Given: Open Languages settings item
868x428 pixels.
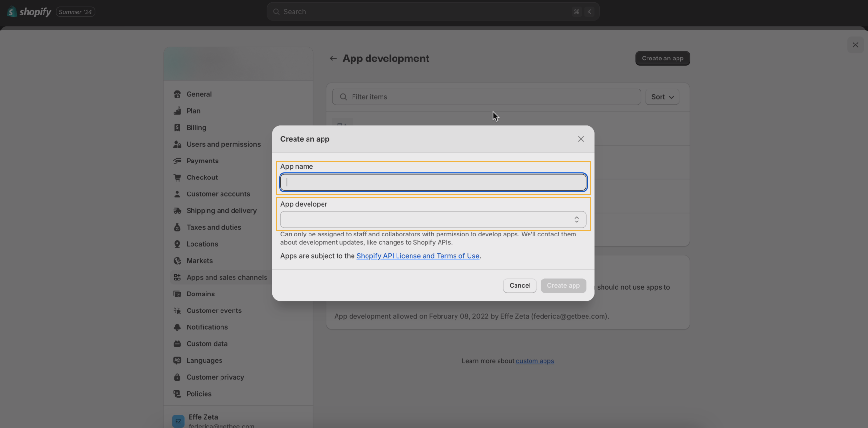Looking at the screenshot, I should click(x=205, y=361).
